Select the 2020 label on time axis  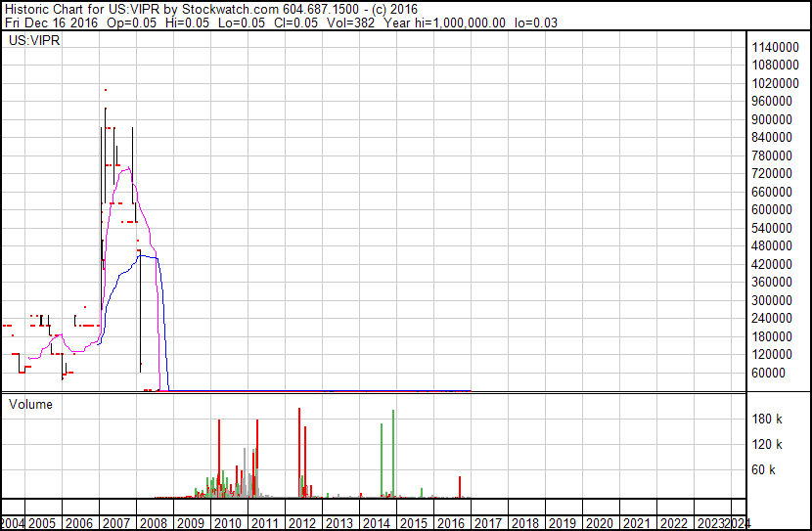point(599,523)
